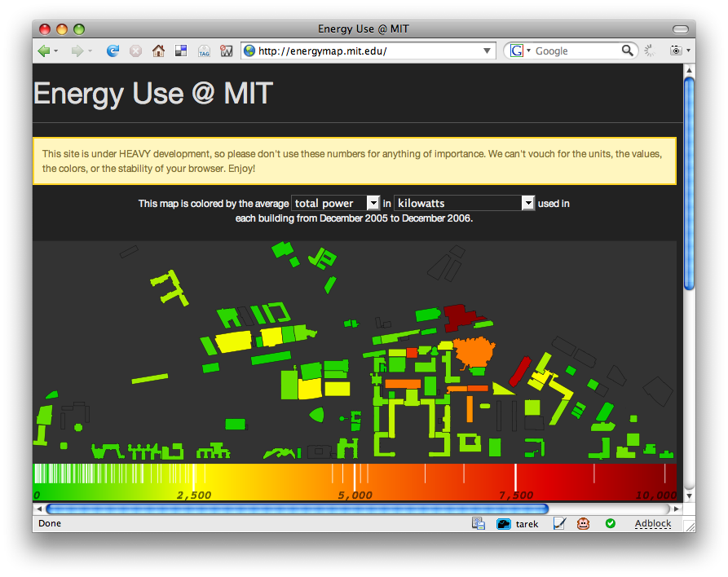
Task: Click the 'Done' status bar text
Action: 50,523
